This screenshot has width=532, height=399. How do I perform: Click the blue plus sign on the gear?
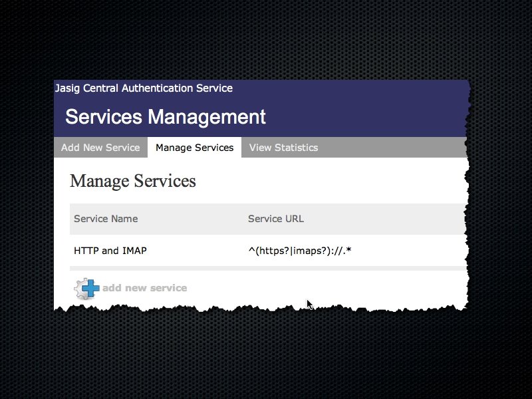tap(91, 288)
